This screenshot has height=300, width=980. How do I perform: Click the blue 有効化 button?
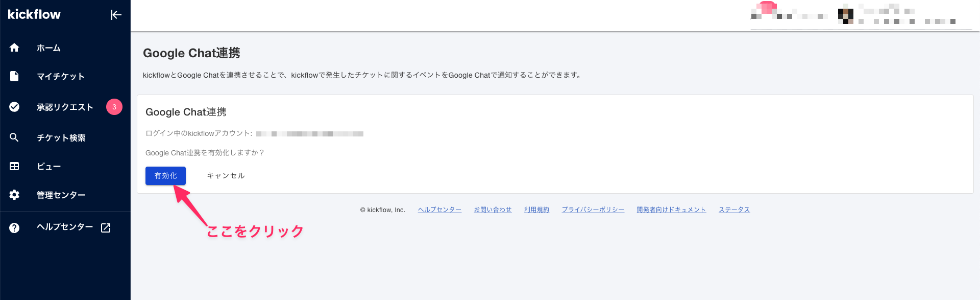[x=165, y=176]
